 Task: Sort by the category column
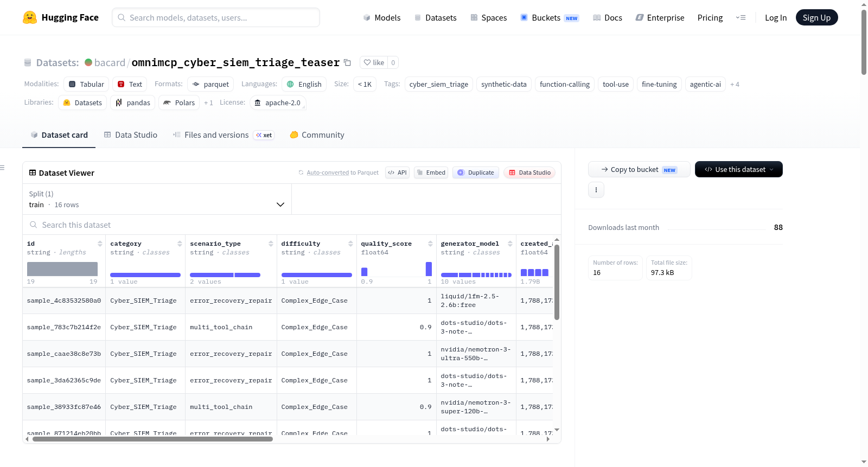(x=180, y=244)
